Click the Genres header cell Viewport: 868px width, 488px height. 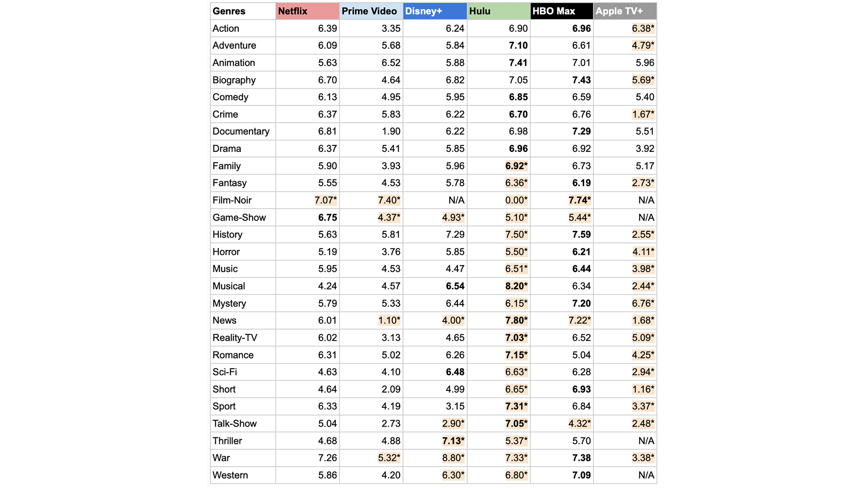click(x=243, y=11)
